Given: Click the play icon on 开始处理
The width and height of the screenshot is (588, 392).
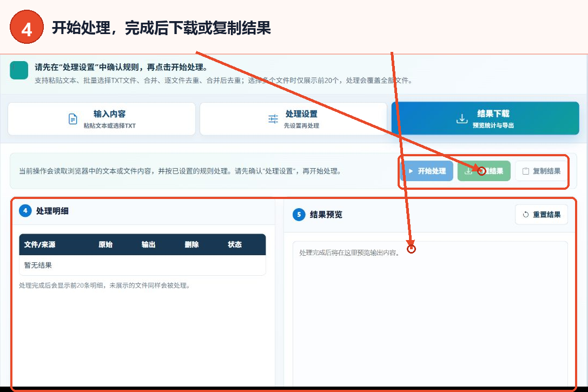Looking at the screenshot, I should tap(411, 171).
